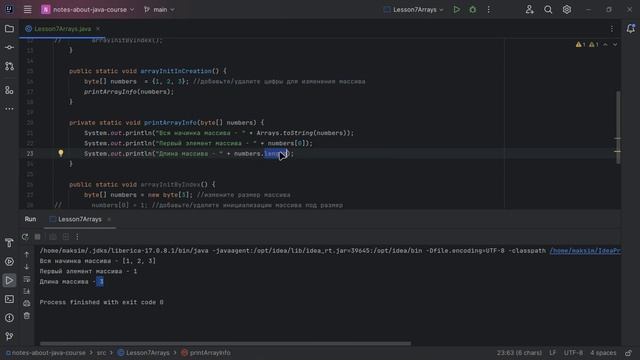Change file encoding UTF-8

[573, 353]
